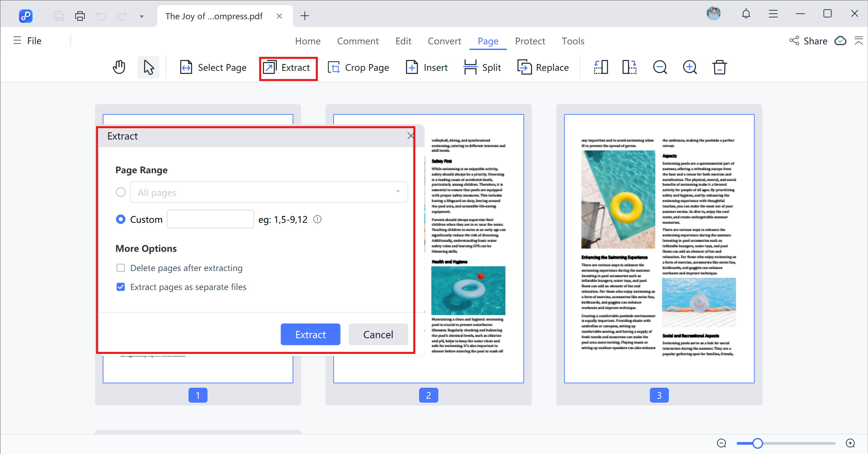The image size is (868, 454).
Task: Select the Hand pan tool
Action: pos(119,67)
